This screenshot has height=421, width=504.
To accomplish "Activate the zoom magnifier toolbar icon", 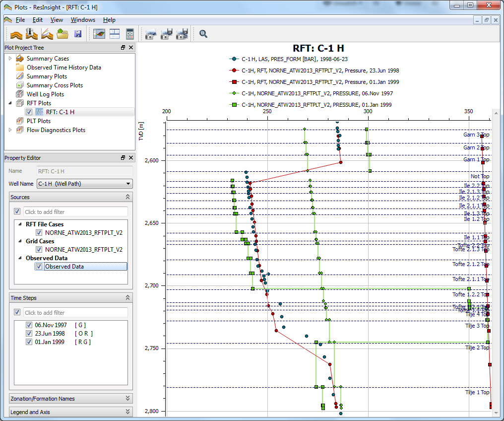I will tap(203, 33).
